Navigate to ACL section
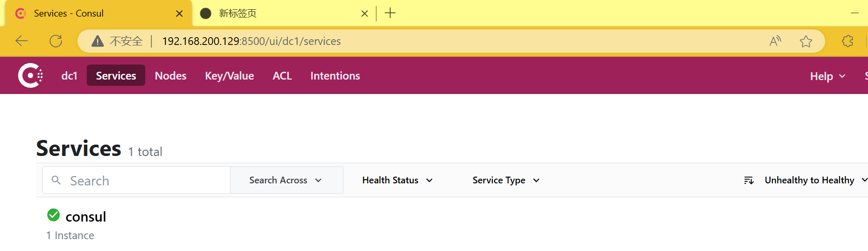The width and height of the screenshot is (868, 251). [282, 75]
